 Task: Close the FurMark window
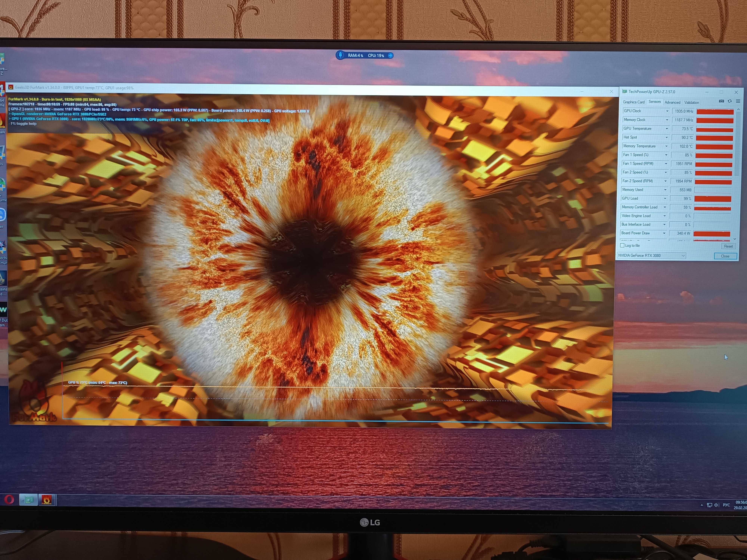(x=611, y=91)
